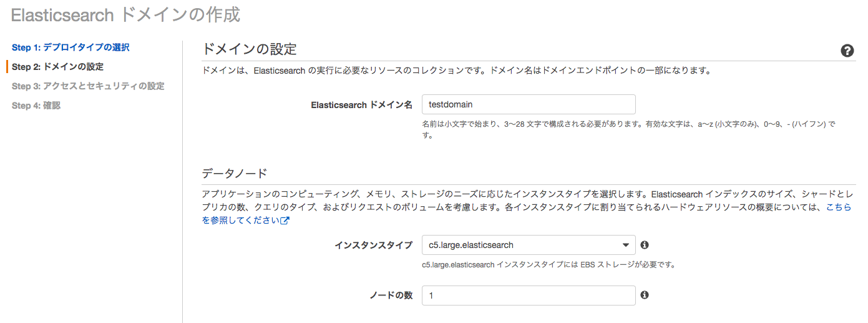Image resolution: width=868 pixels, height=323 pixels.
Task: Click the インスタンスタイプ label
Action: (373, 246)
